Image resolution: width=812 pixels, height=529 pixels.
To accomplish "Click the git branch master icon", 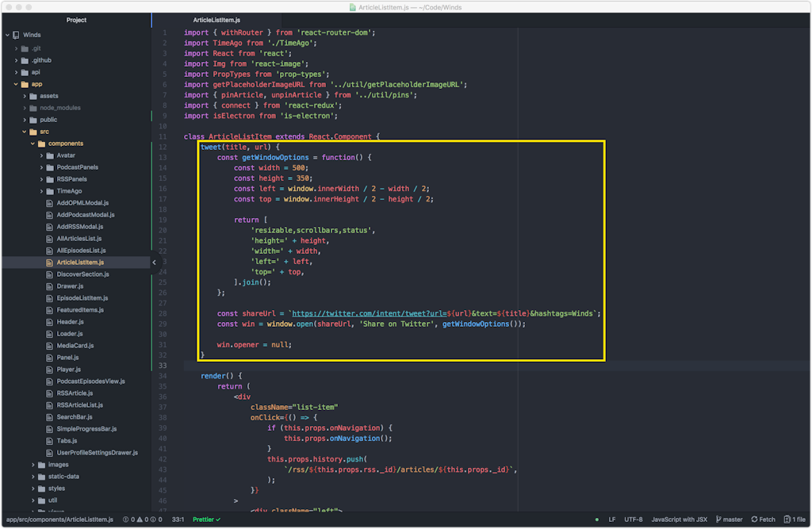I will click(x=718, y=519).
